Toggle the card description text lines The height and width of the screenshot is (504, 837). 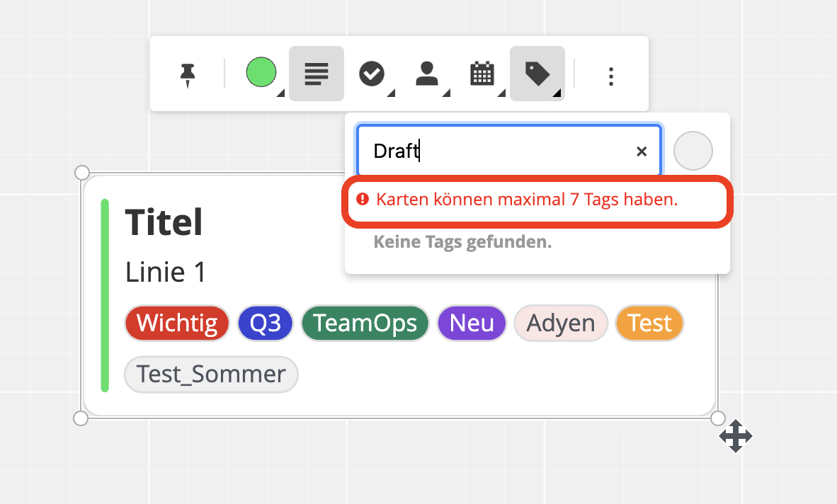(x=317, y=74)
